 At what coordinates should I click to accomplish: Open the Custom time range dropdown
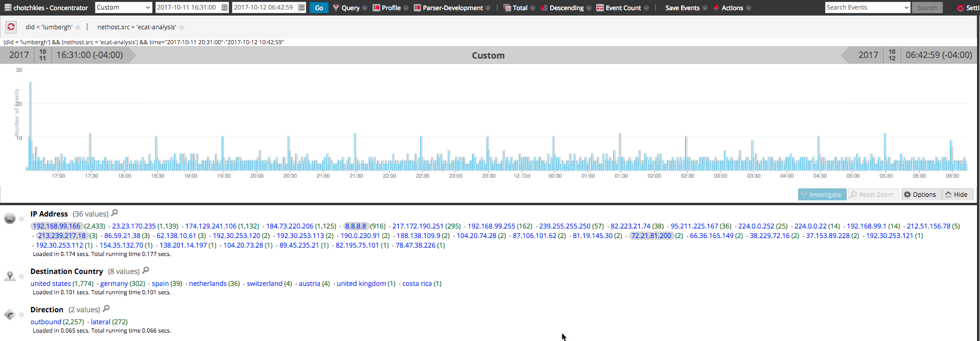coord(123,7)
